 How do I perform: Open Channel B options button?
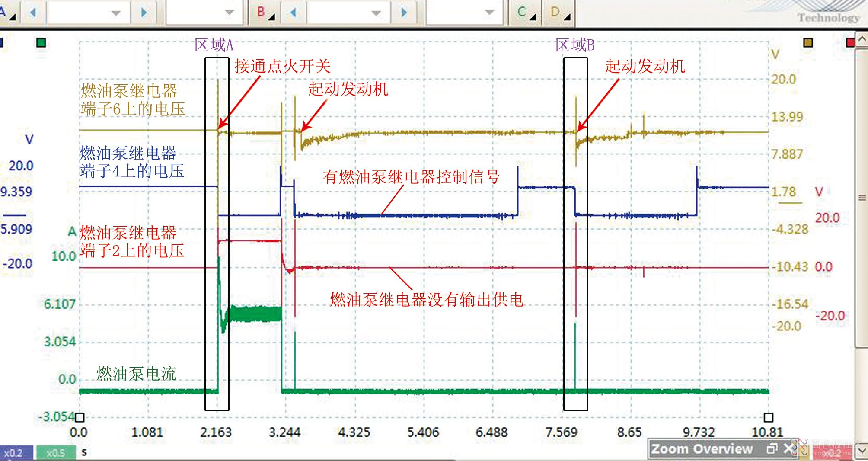[x=265, y=13]
